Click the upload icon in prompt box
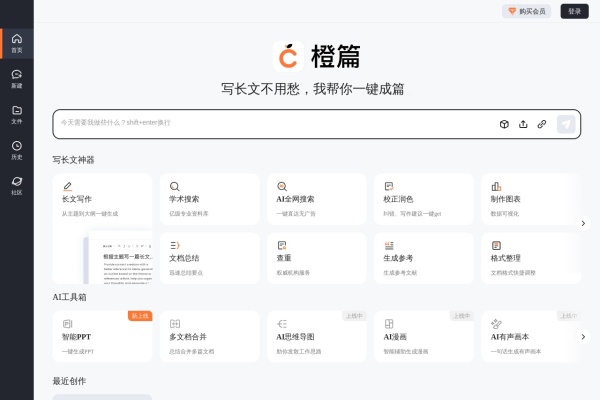 [523, 124]
